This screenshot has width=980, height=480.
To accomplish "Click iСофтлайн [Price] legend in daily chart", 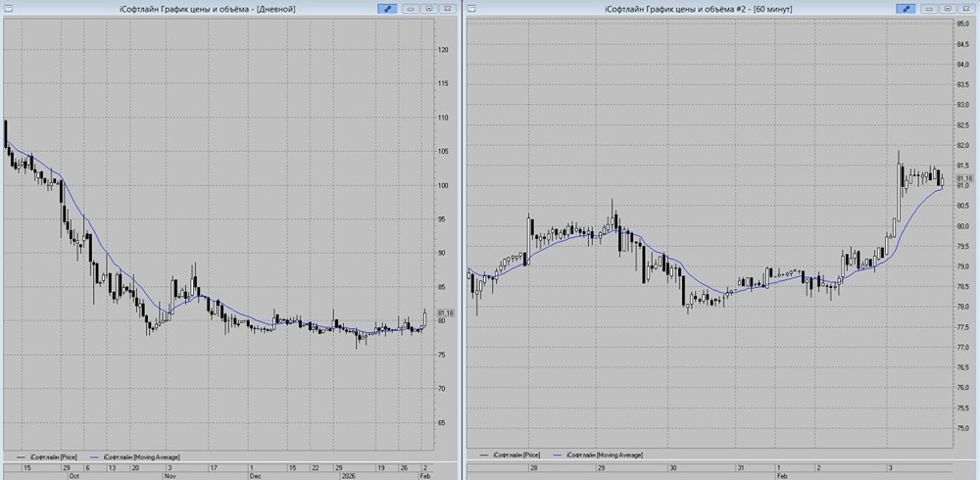I will (x=47, y=457).
